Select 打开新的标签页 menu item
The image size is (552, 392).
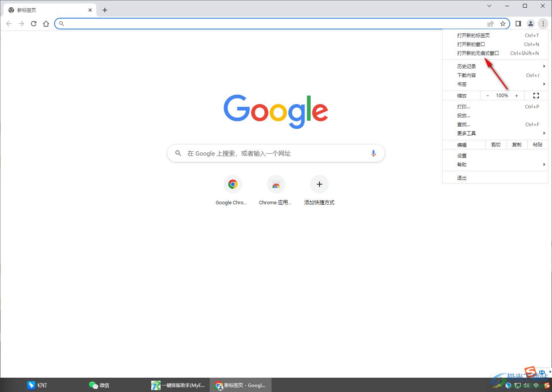495,35
